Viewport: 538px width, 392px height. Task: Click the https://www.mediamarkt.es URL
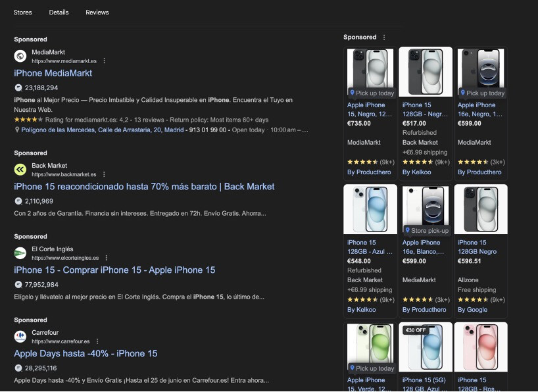(x=64, y=61)
